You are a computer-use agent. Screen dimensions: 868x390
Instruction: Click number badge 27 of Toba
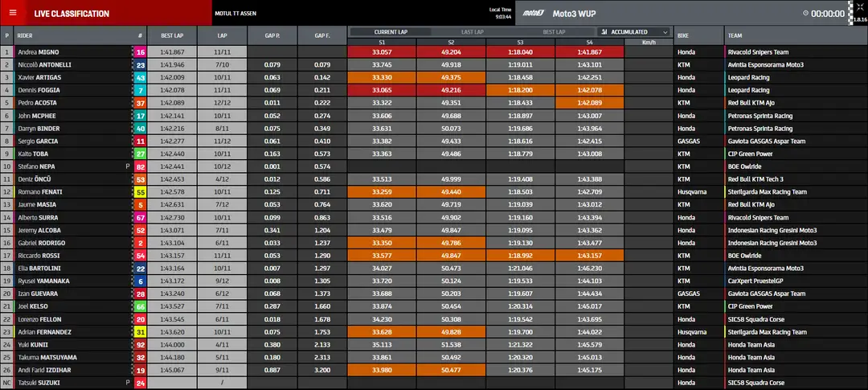tap(140, 154)
